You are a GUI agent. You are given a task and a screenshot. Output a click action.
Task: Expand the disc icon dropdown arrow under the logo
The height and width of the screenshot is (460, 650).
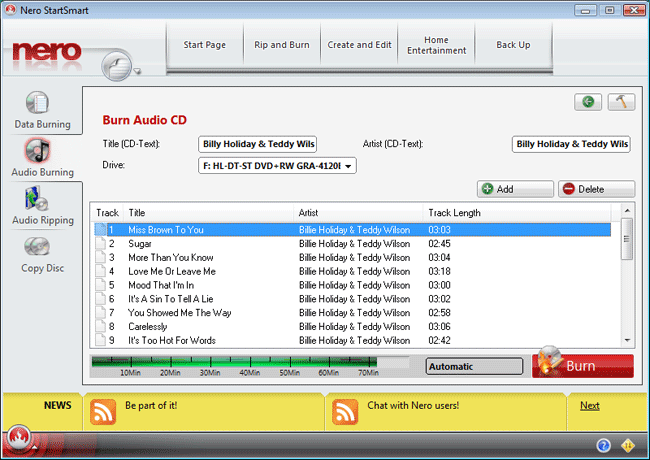coord(137,71)
